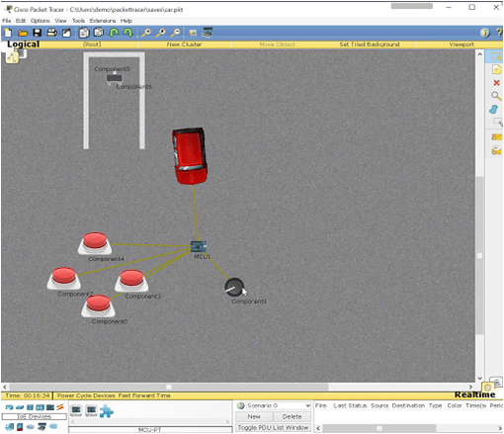This screenshot has height=434, width=504.
Task: Click the Component1 potentiometer knob
Action: (x=234, y=288)
